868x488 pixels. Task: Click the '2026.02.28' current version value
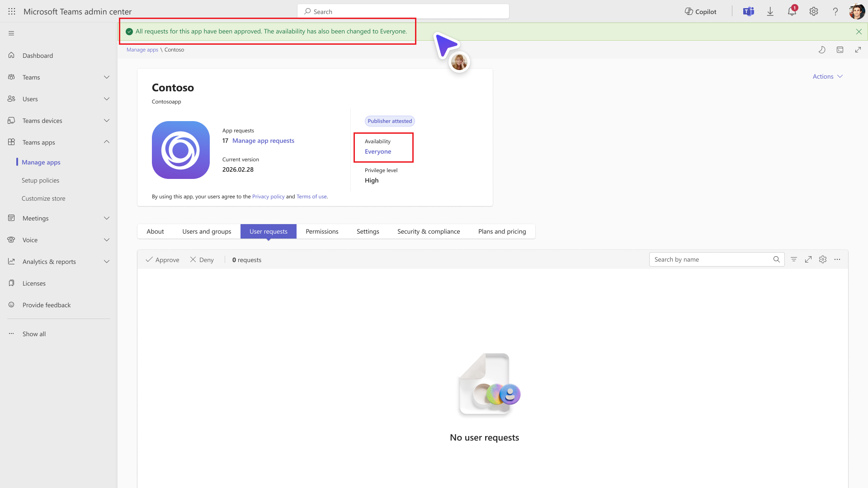(238, 169)
